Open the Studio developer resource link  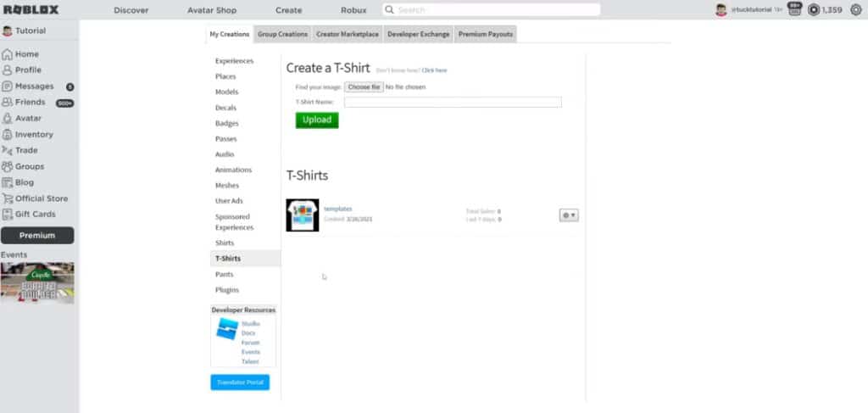click(251, 324)
